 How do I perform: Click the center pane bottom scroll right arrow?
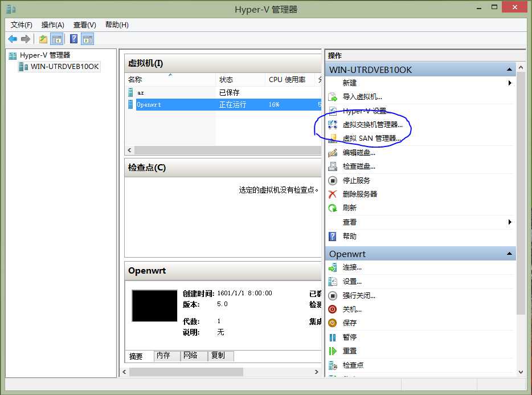click(x=317, y=372)
